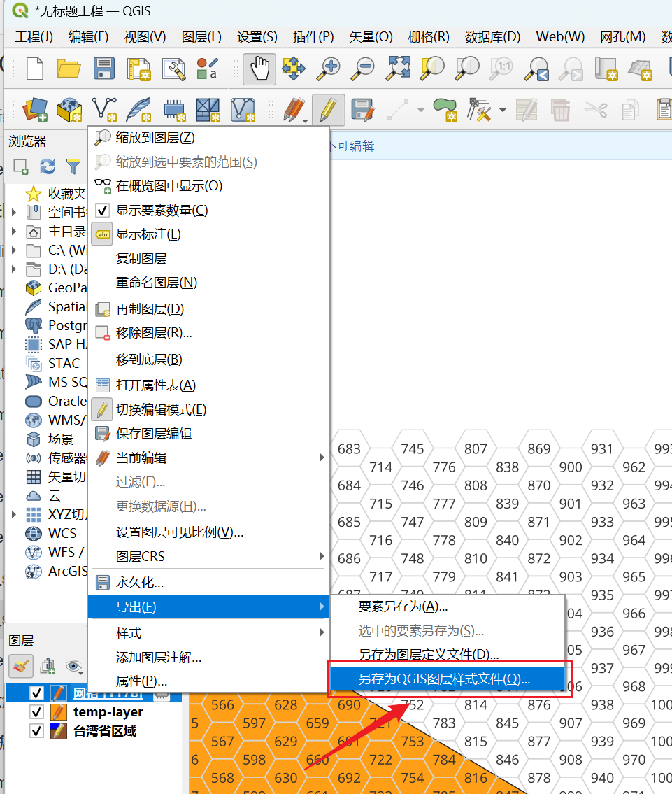Save project with the floppy disk icon
Screen dimensions: 672x794
[103, 69]
